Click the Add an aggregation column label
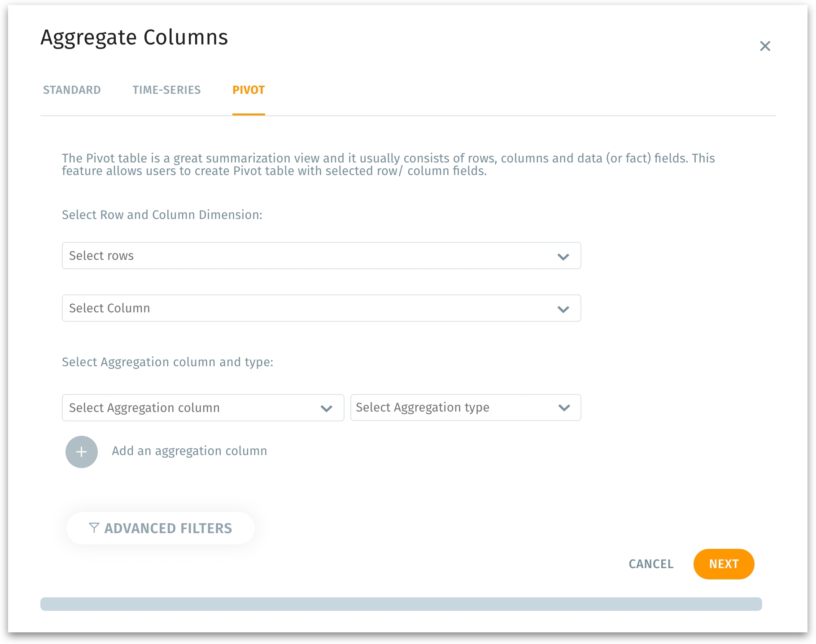 tap(189, 451)
